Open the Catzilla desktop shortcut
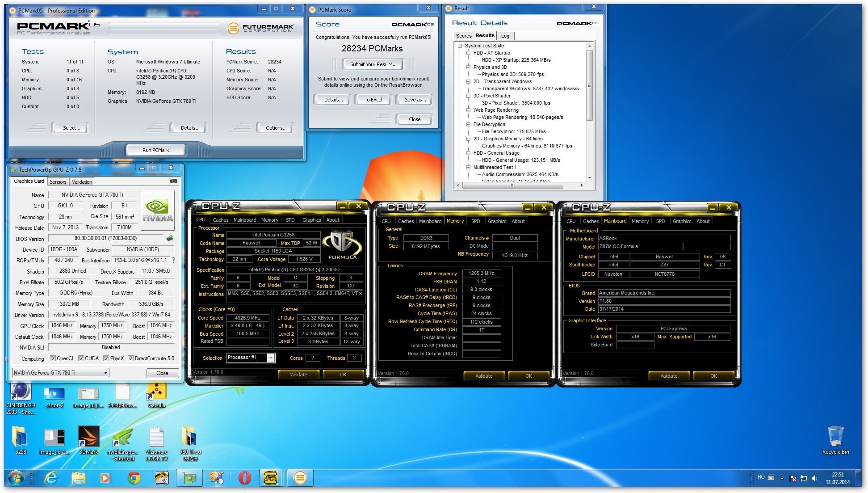The image size is (868, 493). (157, 396)
